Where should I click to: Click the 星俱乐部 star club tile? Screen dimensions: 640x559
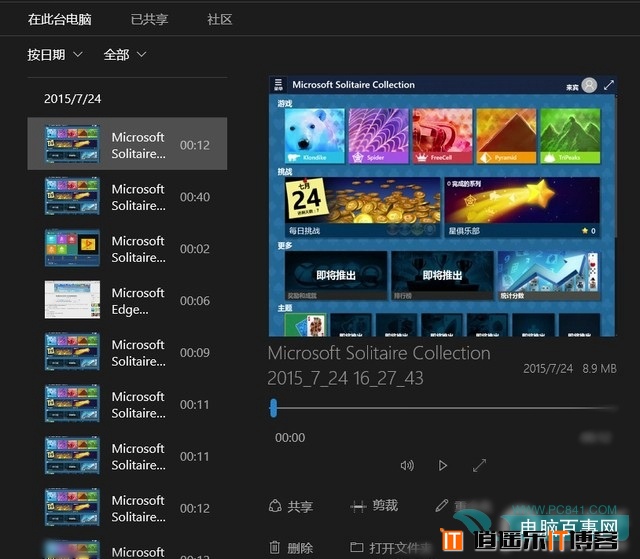click(x=522, y=207)
